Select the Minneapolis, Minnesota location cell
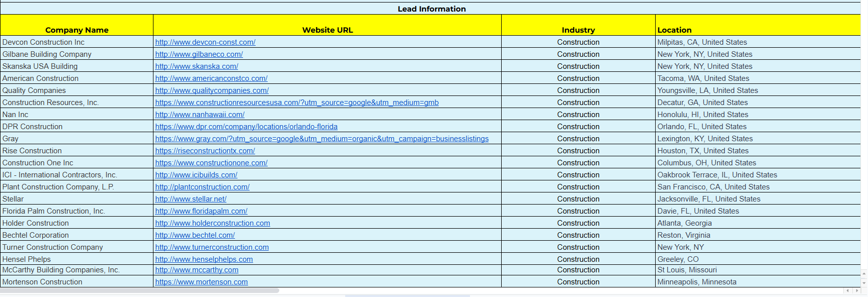 coord(758,282)
